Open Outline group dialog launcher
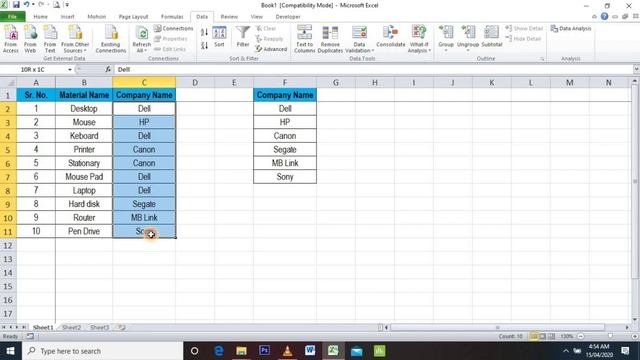This screenshot has width=640, height=360. 542,59
